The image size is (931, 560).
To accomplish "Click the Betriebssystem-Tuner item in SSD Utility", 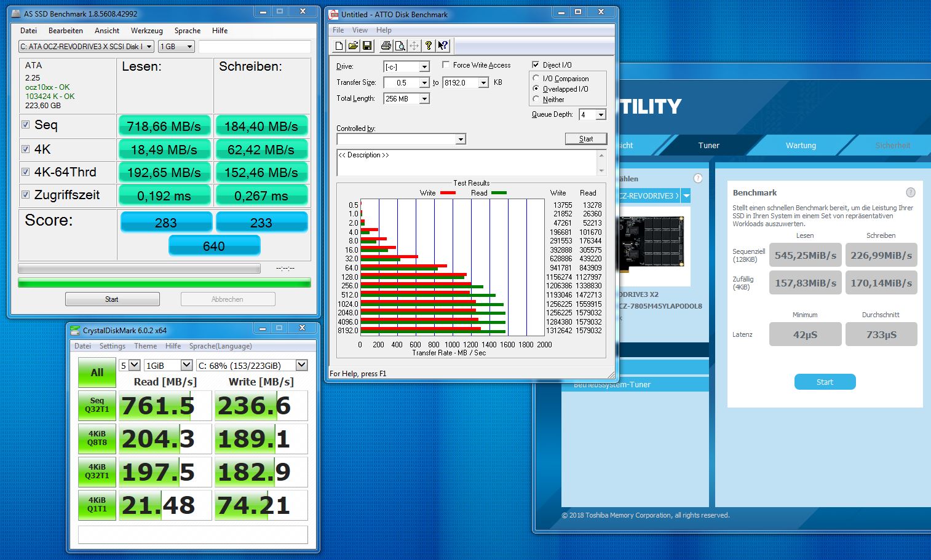I will 635,384.
